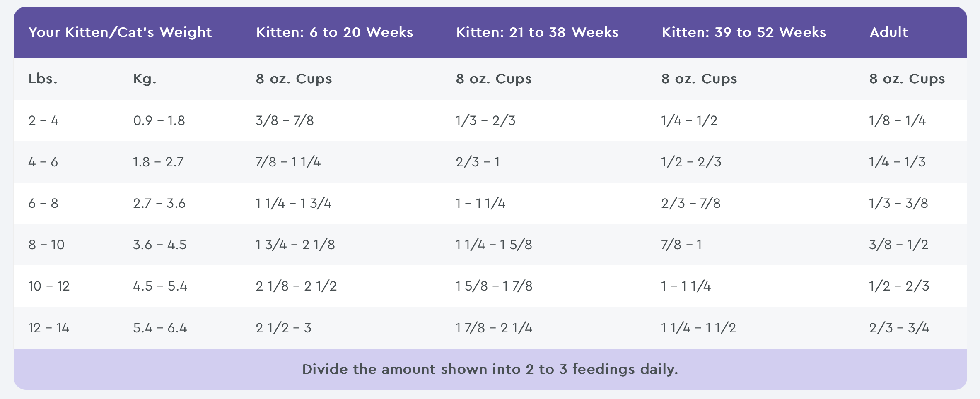
Task: Click the "Lbs." subheader label
Action: pos(43,79)
